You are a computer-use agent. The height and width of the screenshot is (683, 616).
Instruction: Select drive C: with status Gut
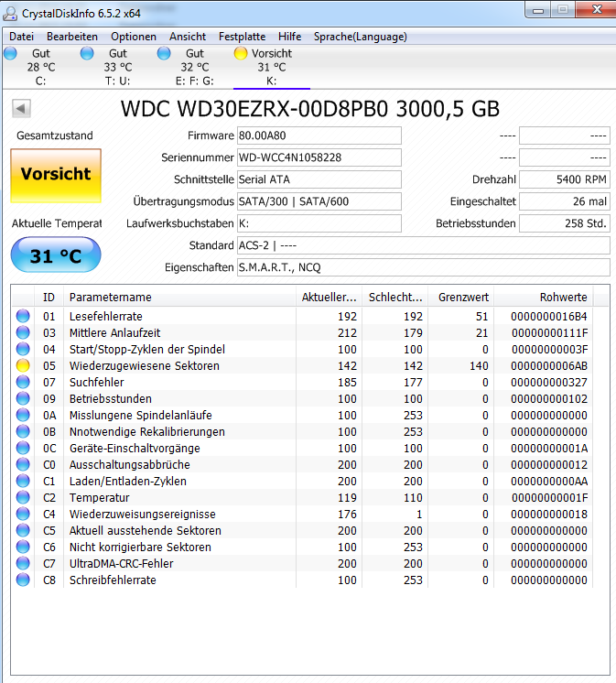pos(40,67)
